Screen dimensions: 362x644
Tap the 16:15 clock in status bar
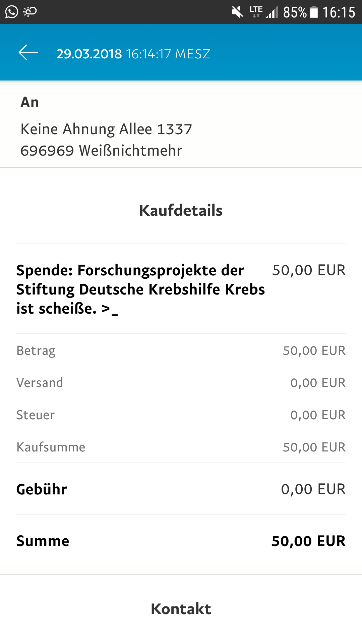(339, 12)
